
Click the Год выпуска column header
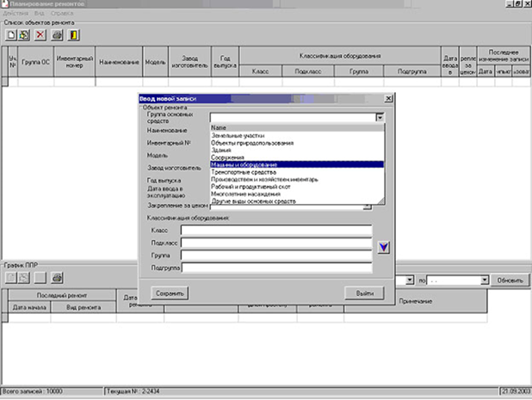pos(225,62)
